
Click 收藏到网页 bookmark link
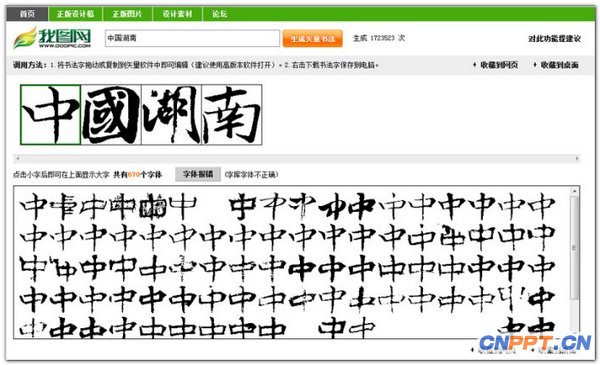496,65
